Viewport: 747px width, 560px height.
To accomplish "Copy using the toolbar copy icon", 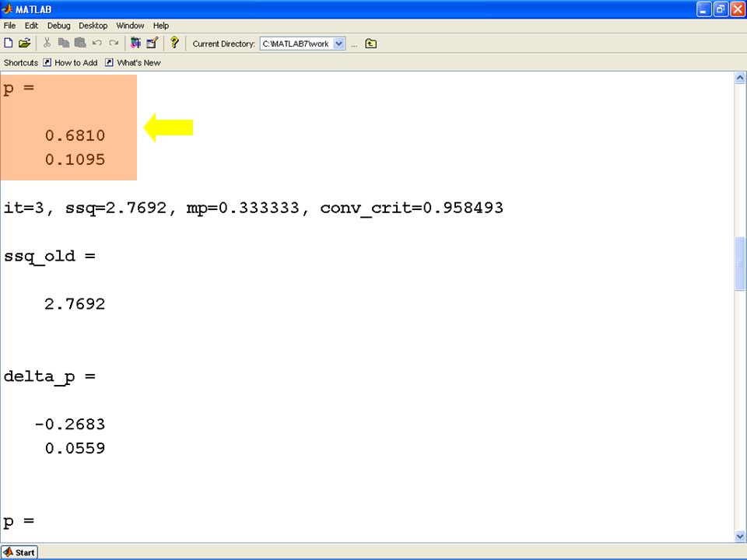I will click(63, 43).
